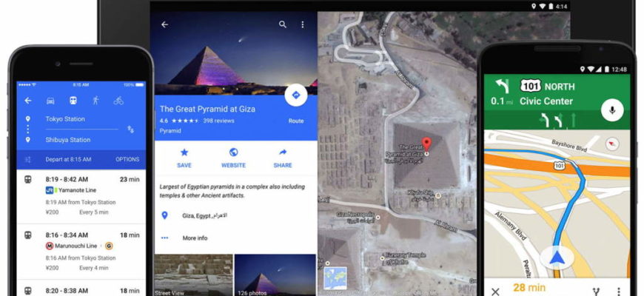Open the Street View thumbnail
This screenshot has width=644, height=296.
pos(193,275)
